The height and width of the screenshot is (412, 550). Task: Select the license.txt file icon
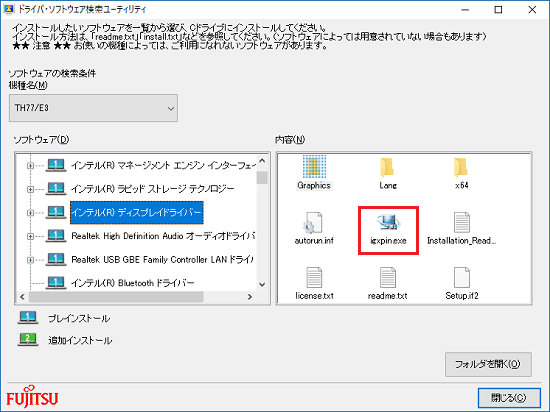pyautogui.click(x=314, y=277)
